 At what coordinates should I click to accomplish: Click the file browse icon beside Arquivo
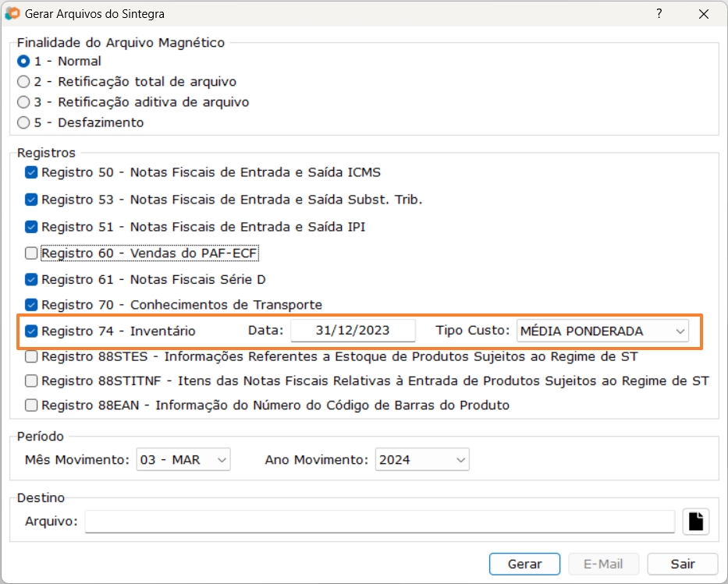[x=696, y=521]
